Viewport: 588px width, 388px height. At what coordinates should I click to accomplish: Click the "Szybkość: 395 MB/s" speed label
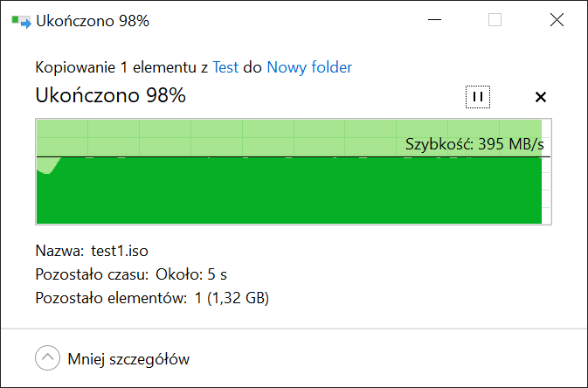(474, 144)
